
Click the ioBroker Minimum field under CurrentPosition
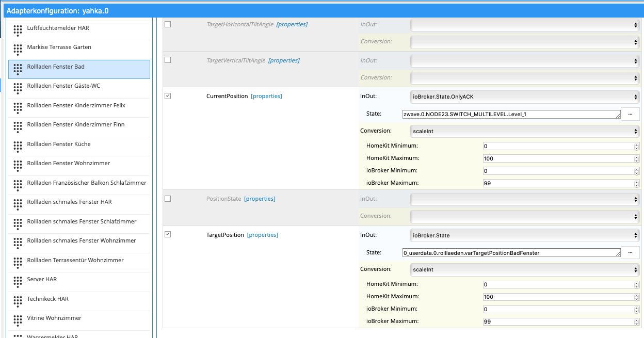561,171
